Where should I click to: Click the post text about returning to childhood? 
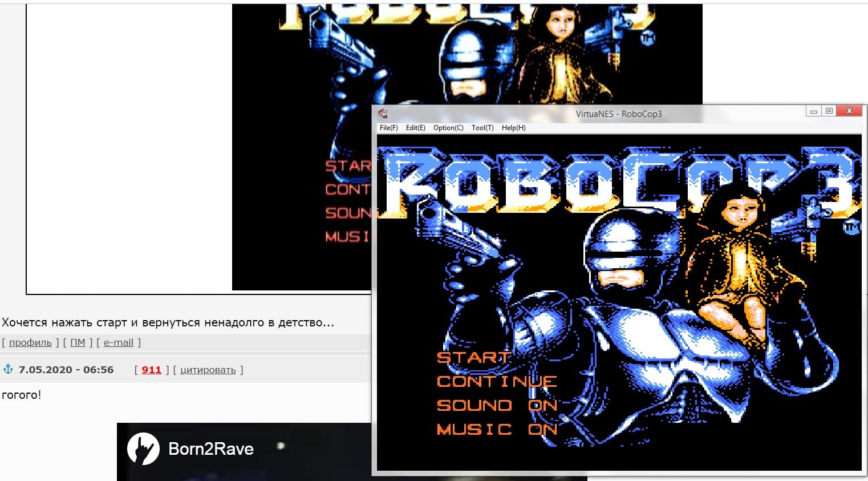[x=168, y=322]
